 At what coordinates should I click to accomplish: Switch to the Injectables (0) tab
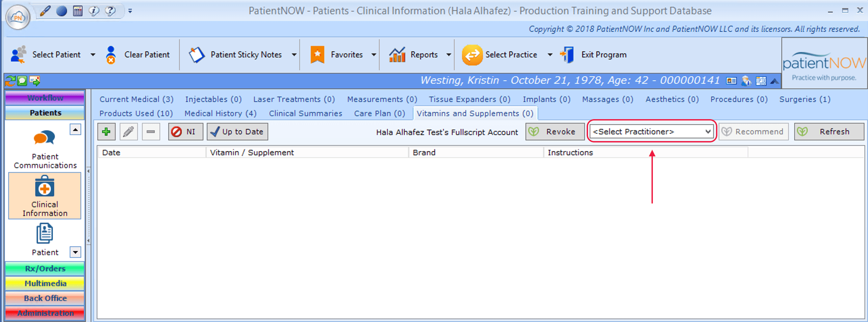point(213,99)
